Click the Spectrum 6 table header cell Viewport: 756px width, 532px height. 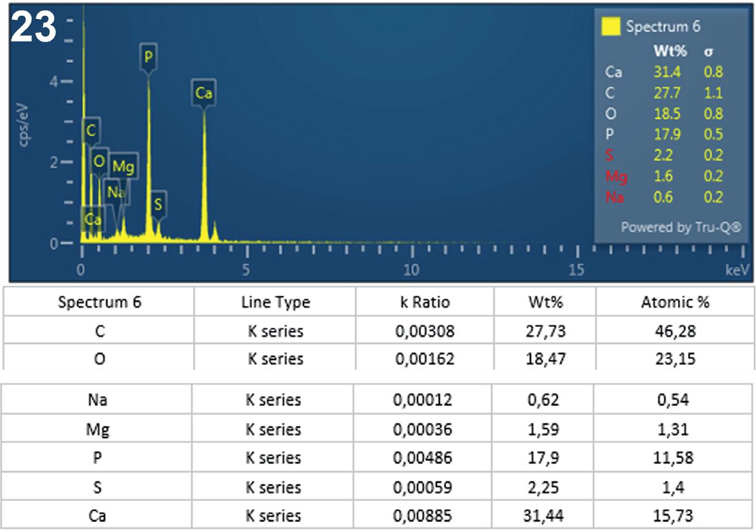point(99,302)
